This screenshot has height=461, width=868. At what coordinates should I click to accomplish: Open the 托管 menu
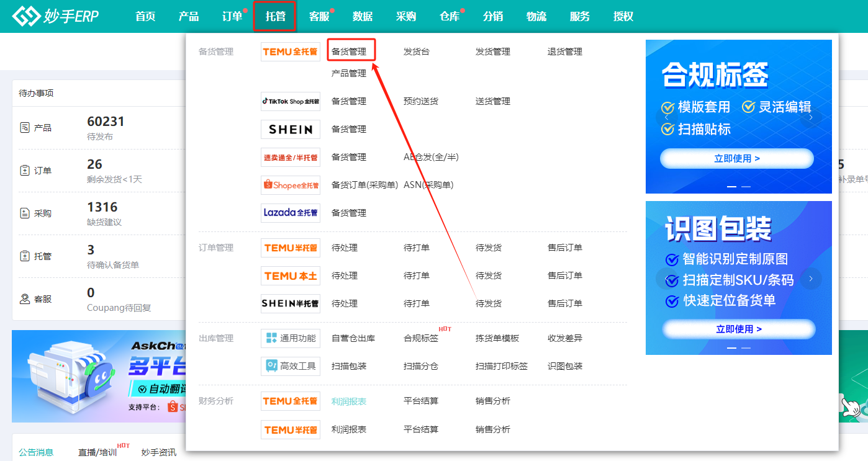276,16
